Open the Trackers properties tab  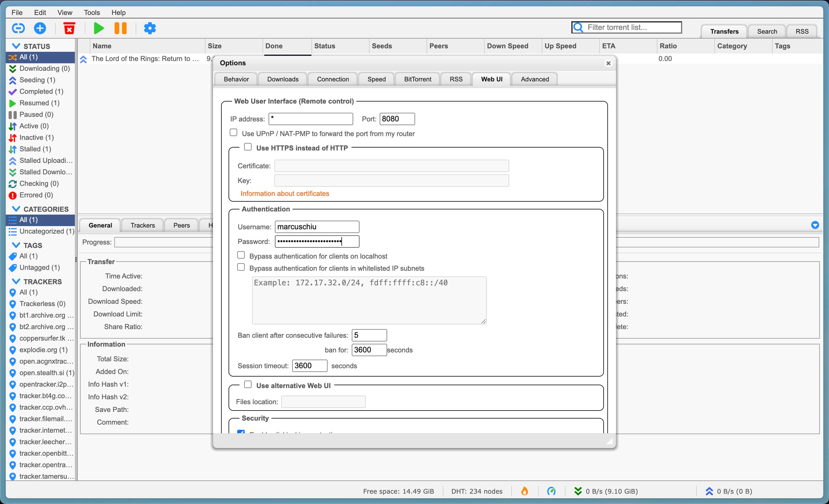tap(143, 225)
